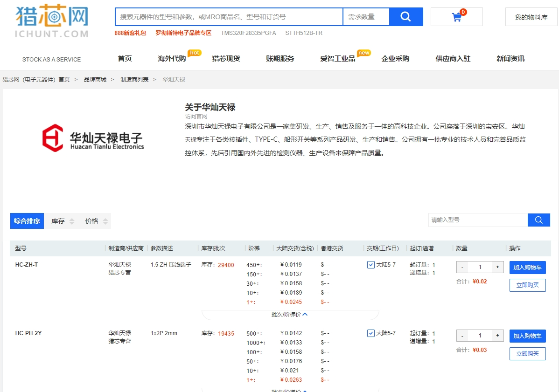The height and width of the screenshot is (392, 559).
Task: Open product model HC-PH-2Y
Action: pos(28,333)
